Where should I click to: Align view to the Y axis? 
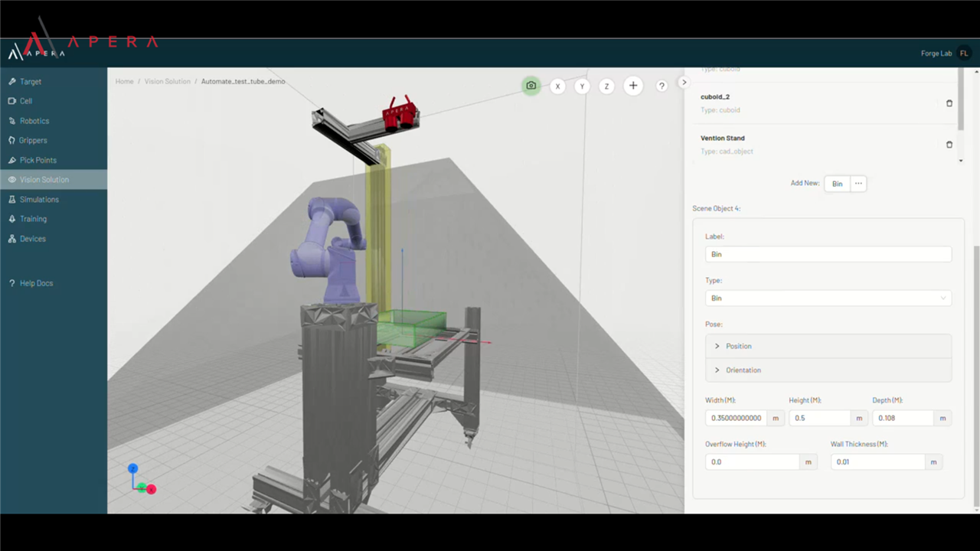tap(582, 86)
